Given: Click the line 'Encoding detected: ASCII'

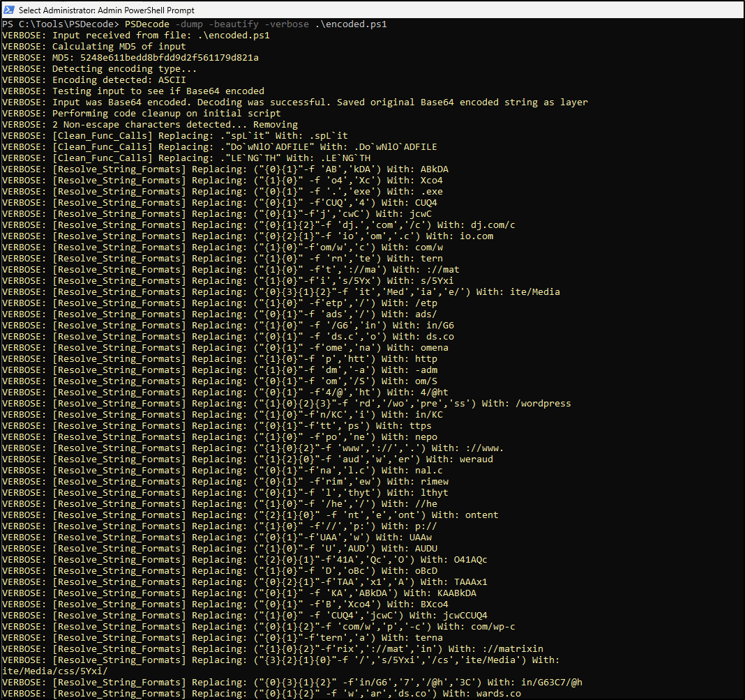Looking at the screenshot, I should (94, 79).
